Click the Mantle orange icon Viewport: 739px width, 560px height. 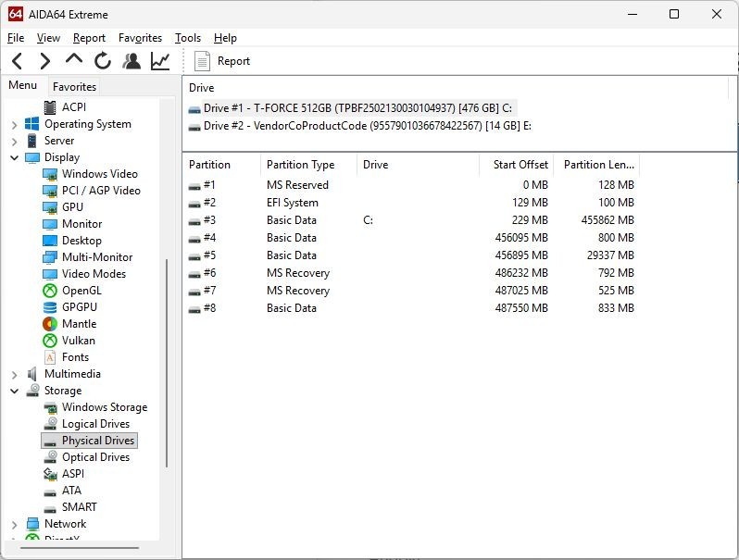[x=50, y=324]
